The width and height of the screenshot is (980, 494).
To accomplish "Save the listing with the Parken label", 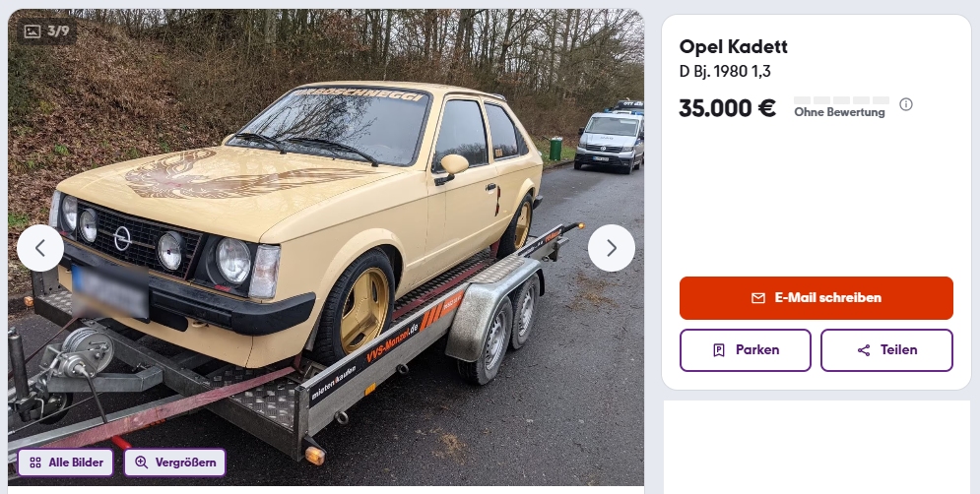I will 757,349.
